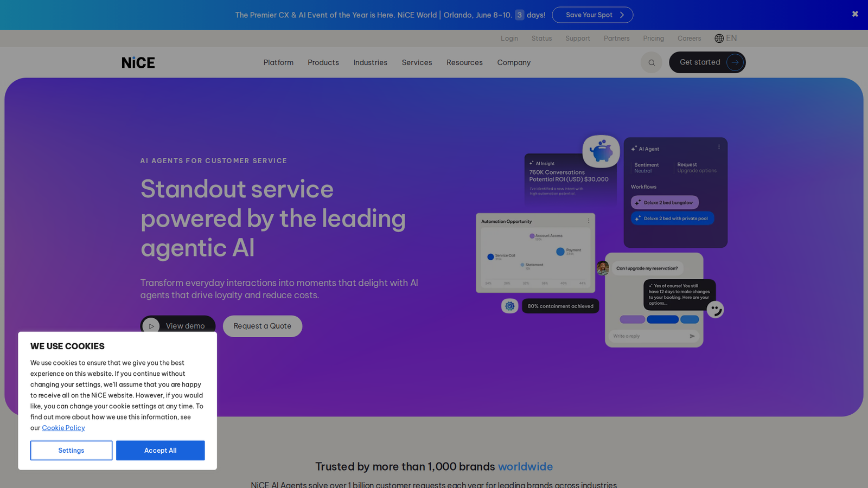This screenshot has width=868, height=488.
Task: Open the Cookie Policy link
Action: click(x=63, y=428)
